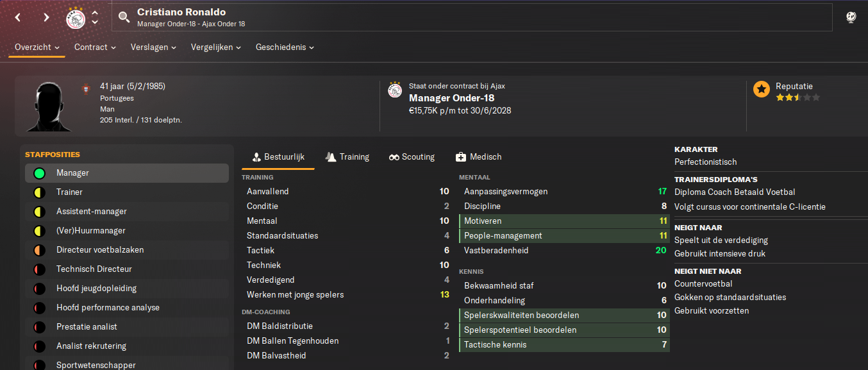Image resolution: width=868 pixels, height=370 pixels.
Task: Select Analist rekrutering position
Action: [x=127, y=346]
